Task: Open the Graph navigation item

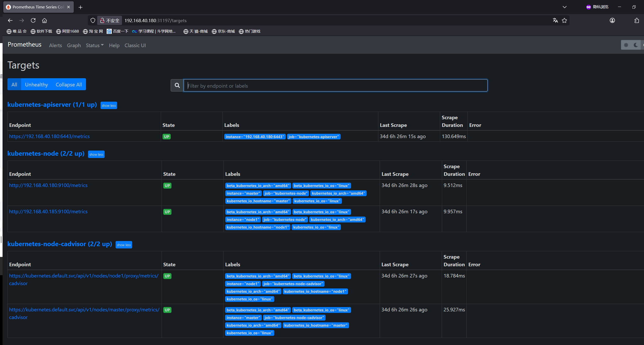Action: point(74,45)
